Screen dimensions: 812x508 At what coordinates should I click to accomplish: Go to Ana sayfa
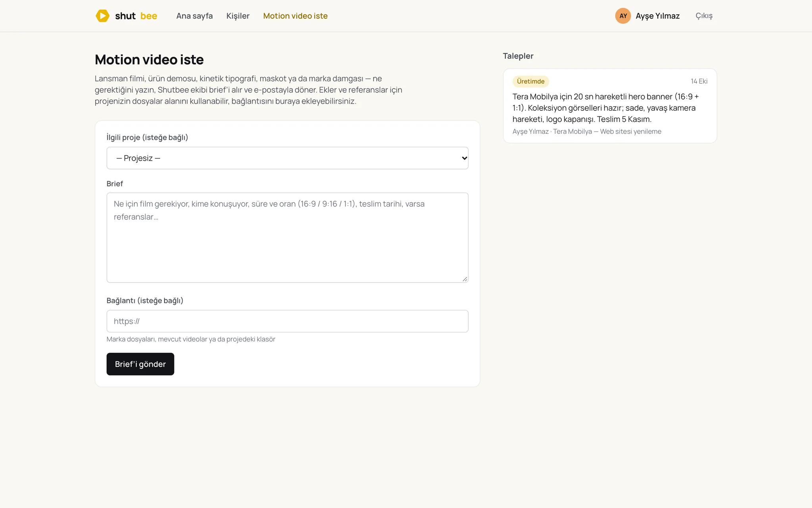[194, 16]
